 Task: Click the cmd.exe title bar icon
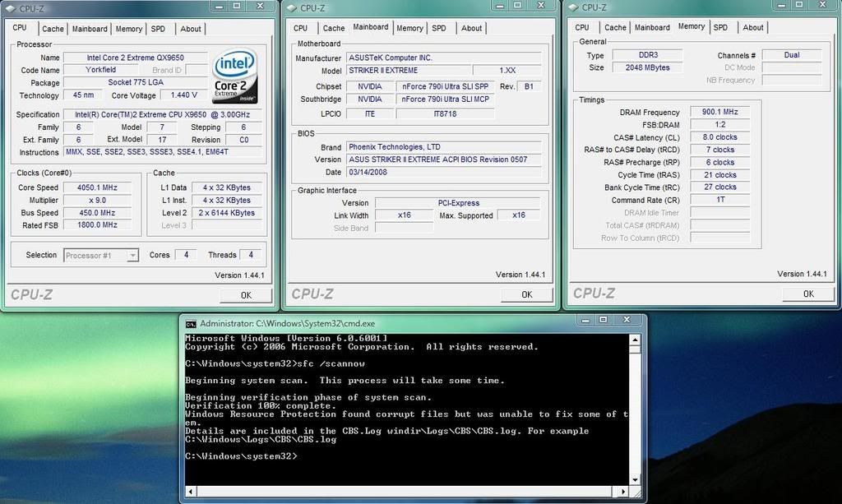(191, 324)
